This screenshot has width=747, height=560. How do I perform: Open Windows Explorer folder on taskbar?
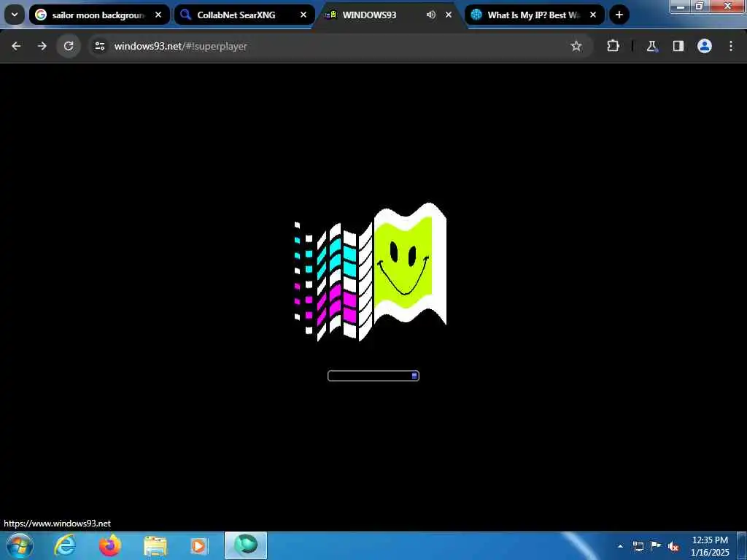pos(155,545)
